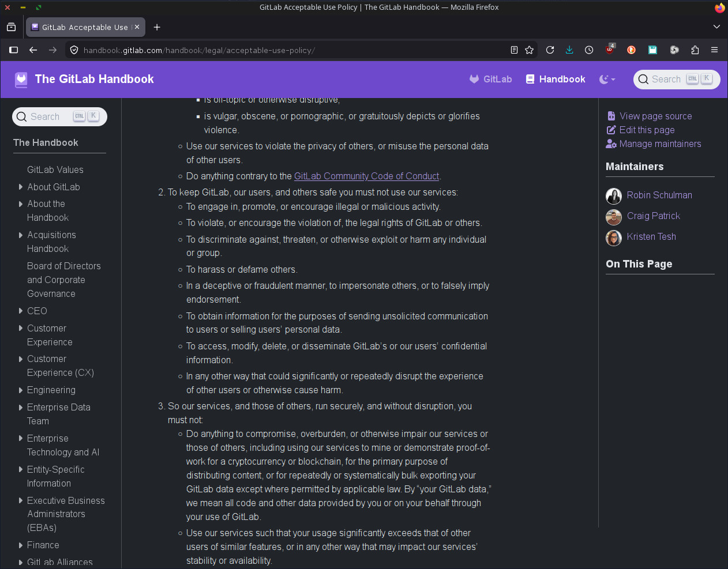Expand Finance sidebar section
Image resolution: width=728 pixels, height=569 pixels.
pyautogui.click(x=21, y=545)
